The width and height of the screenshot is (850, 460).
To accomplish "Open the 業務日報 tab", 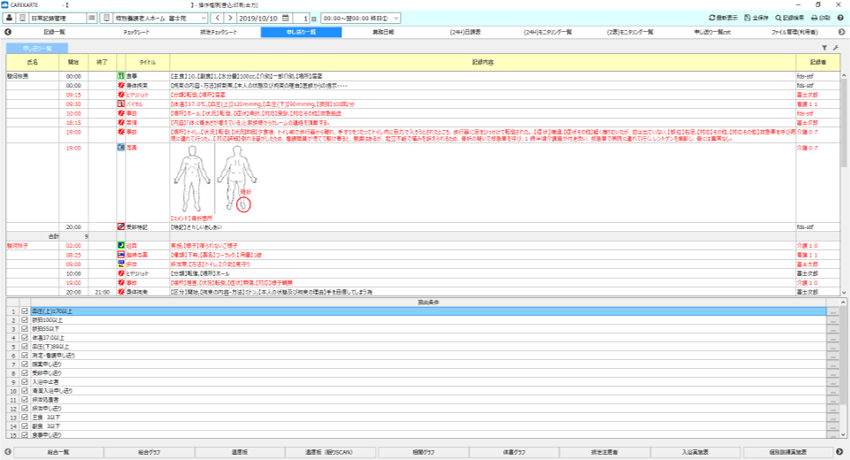I will click(x=383, y=33).
